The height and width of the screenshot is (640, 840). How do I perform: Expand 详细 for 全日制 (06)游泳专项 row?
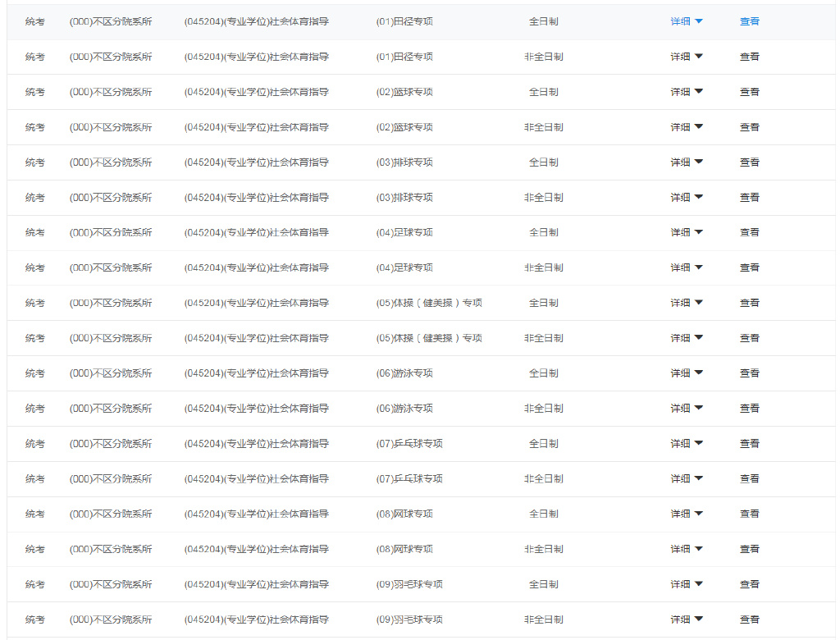[x=687, y=373]
